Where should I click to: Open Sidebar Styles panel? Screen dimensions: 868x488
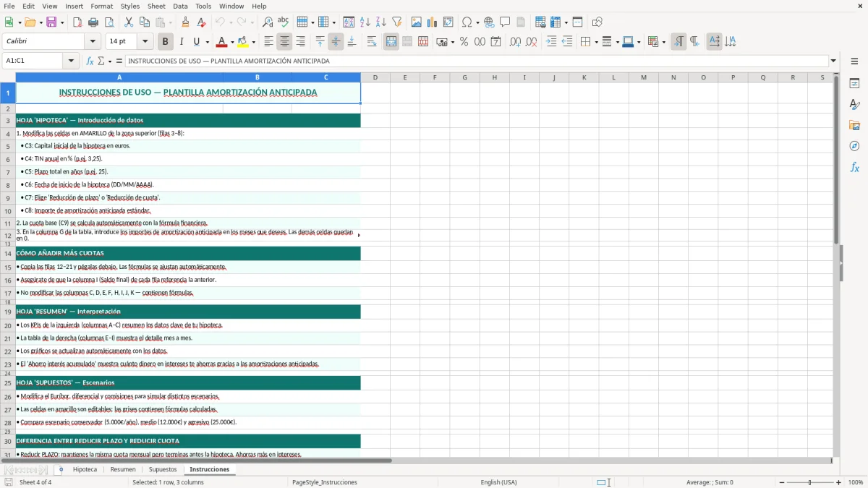pyautogui.click(x=854, y=104)
